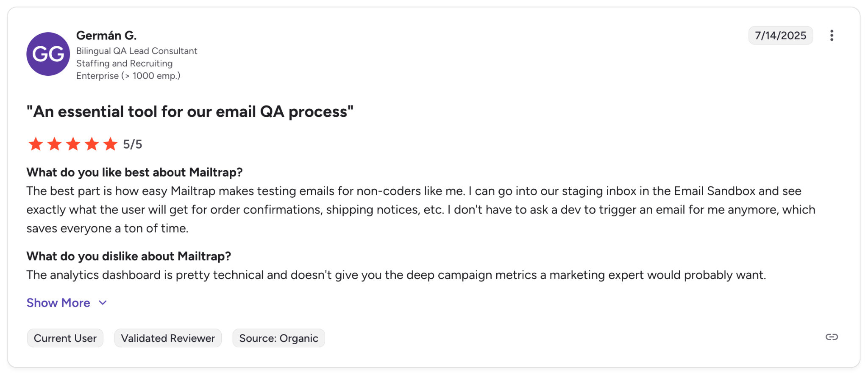Select the first red star rating icon
868x376 pixels.
[36, 144]
